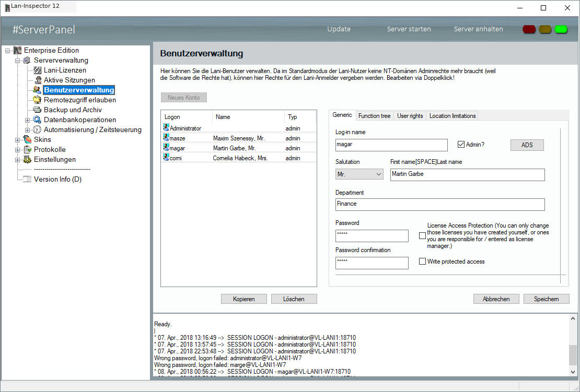Click Server starten in header
580x392 pixels.
pyautogui.click(x=409, y=29)
